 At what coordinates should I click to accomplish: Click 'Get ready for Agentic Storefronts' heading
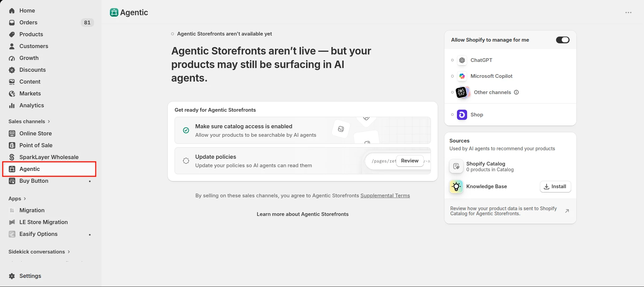[215, 110]
